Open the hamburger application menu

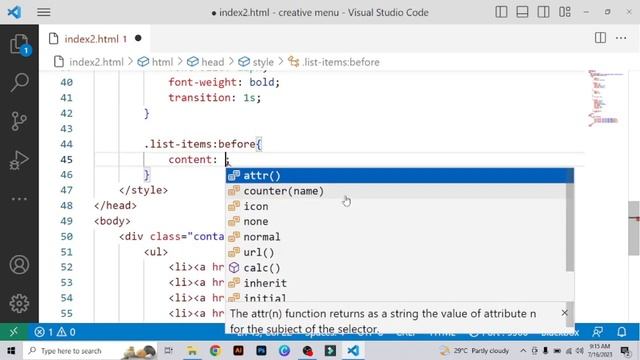(44, 12)
